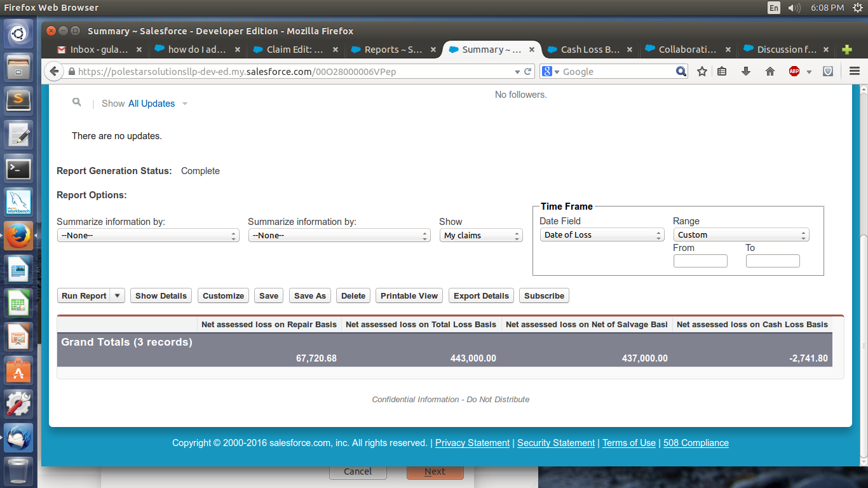
Task: Open Ubuntu Software Center
Action: click(18, 370)
